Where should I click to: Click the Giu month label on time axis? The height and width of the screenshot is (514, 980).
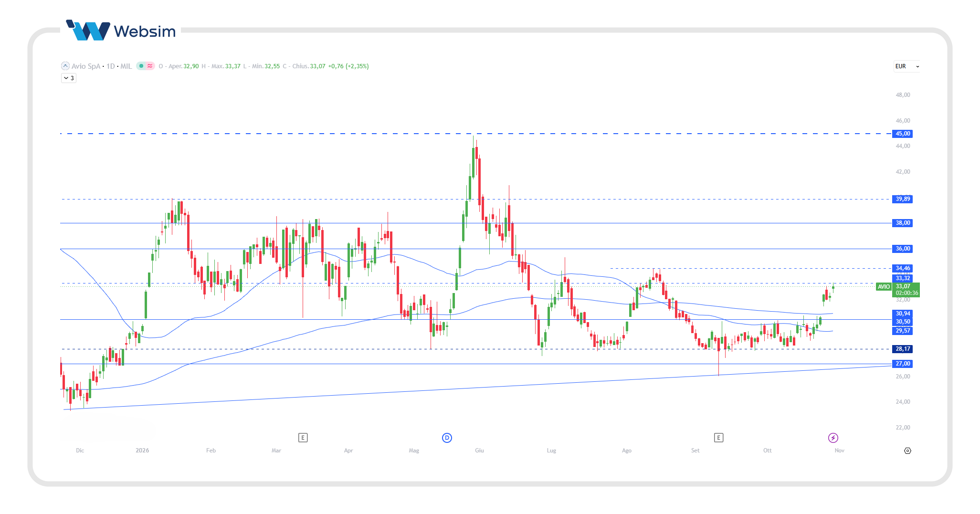479,451
